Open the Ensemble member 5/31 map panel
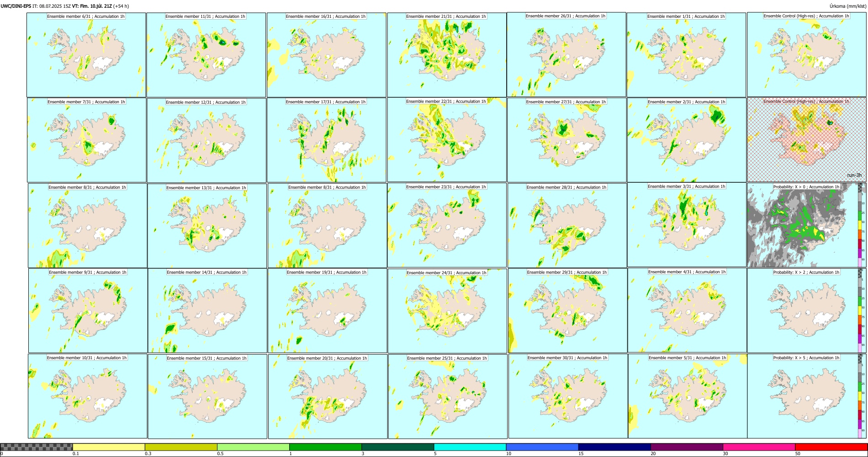This screenshot has height=457, width=868. pos(688,396)
